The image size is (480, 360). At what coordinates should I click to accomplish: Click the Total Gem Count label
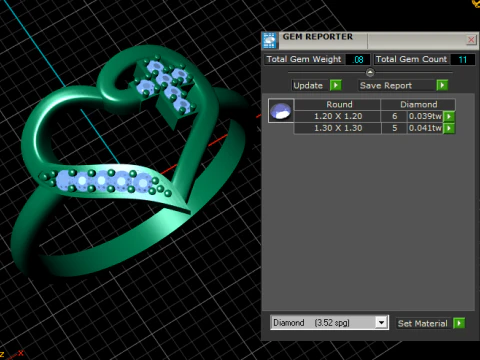[411, 59]
